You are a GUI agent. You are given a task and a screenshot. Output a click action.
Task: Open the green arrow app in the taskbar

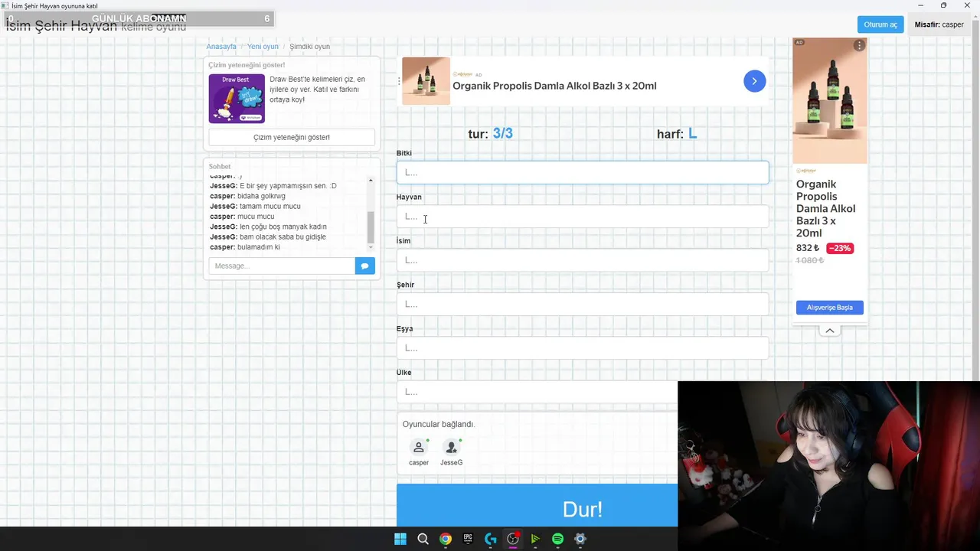535,539
